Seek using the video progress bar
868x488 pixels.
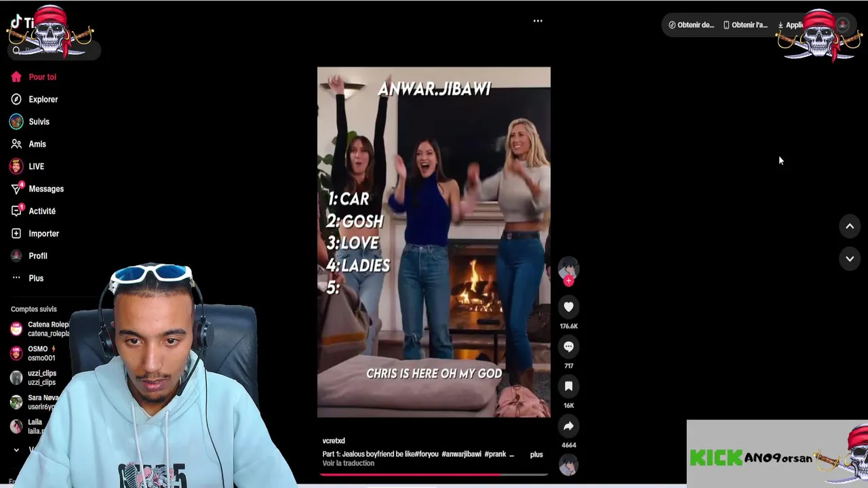tap(434, 474)
